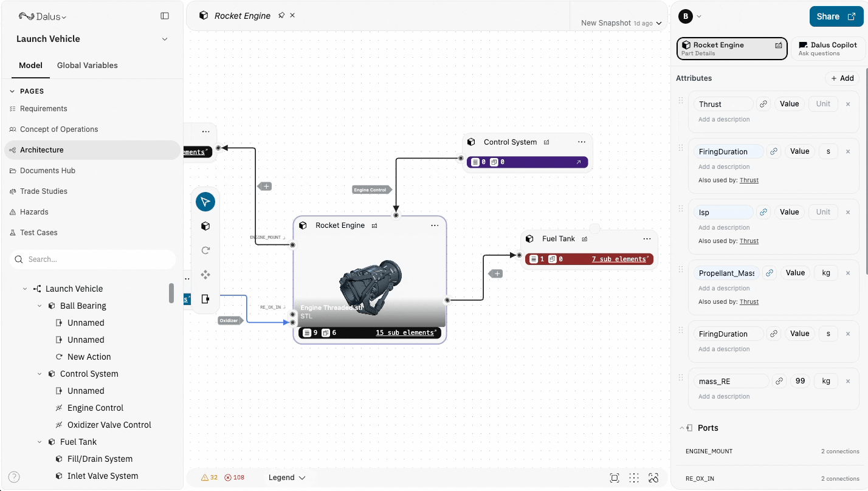
Task: Open Control System node three-dot menu
Action: (582, 142)
